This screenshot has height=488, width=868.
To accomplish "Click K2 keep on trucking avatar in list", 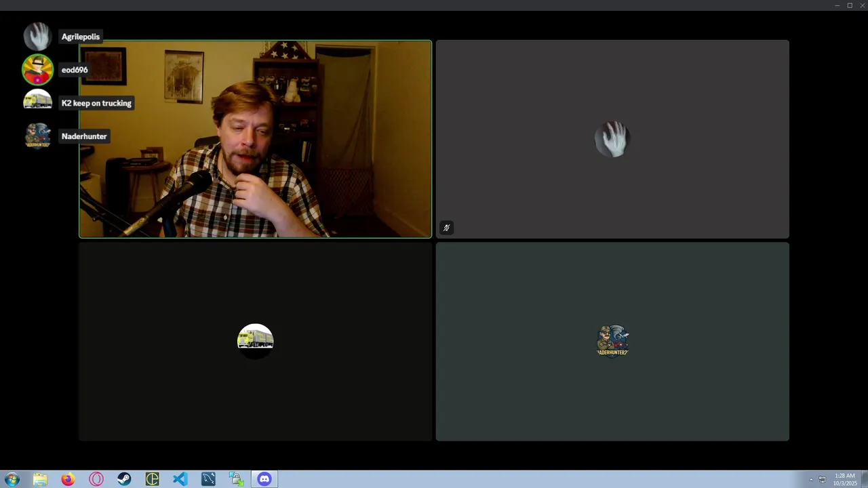I will point(37,102).
